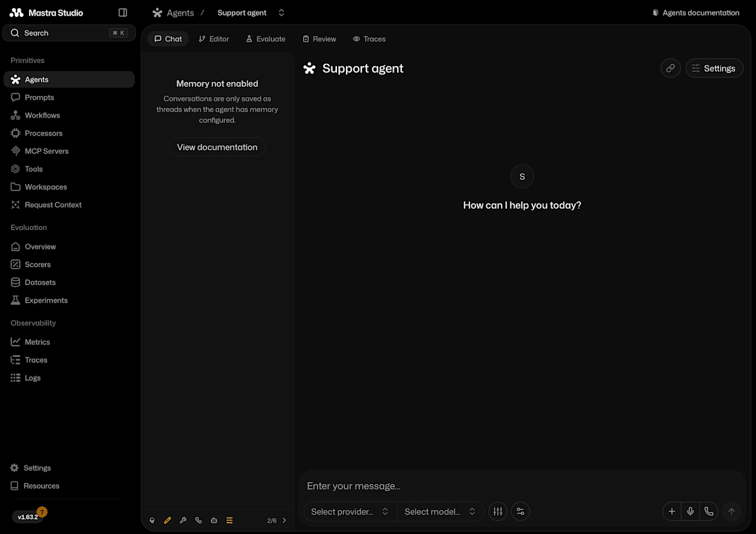
Task: Open the Evaluate tab
Action: [x=265, y=39]
